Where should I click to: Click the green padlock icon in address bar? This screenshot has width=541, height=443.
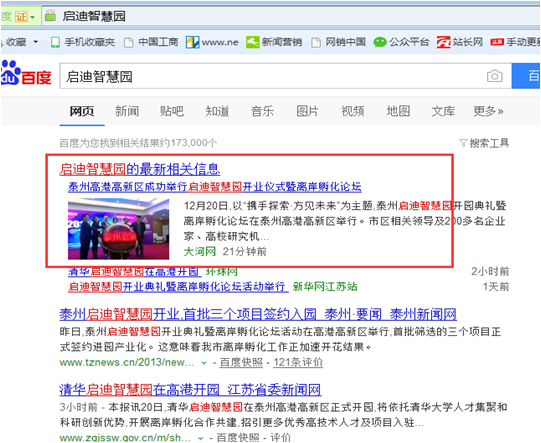tap(50, 16)
